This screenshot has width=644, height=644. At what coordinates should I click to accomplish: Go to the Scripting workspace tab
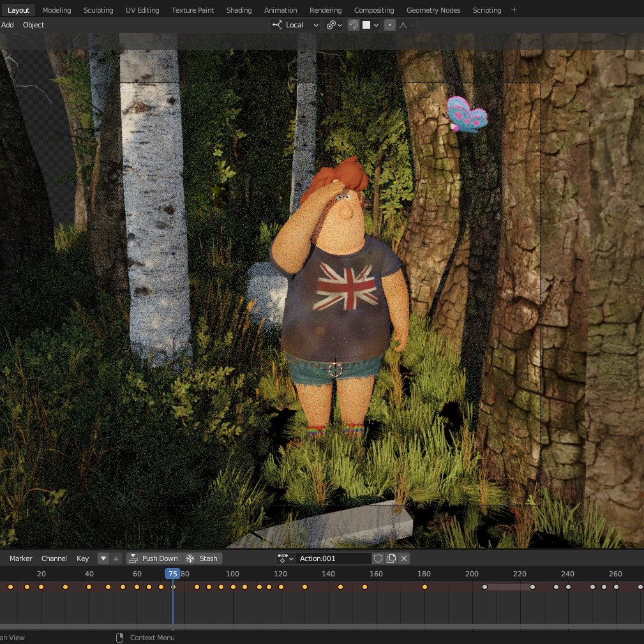[x=487, y=10]
